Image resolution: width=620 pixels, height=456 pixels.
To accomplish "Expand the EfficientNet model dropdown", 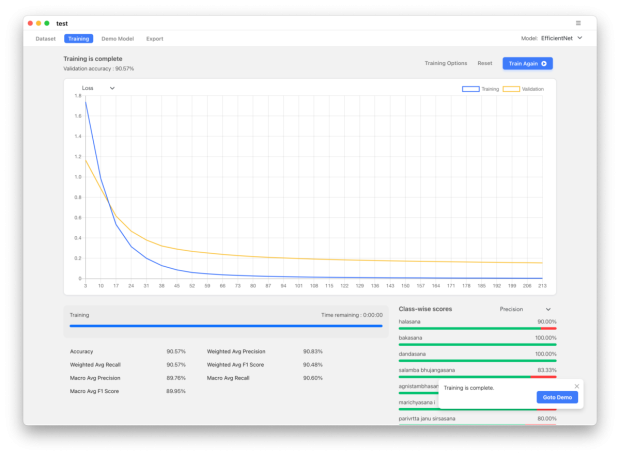I will (559, 38).
